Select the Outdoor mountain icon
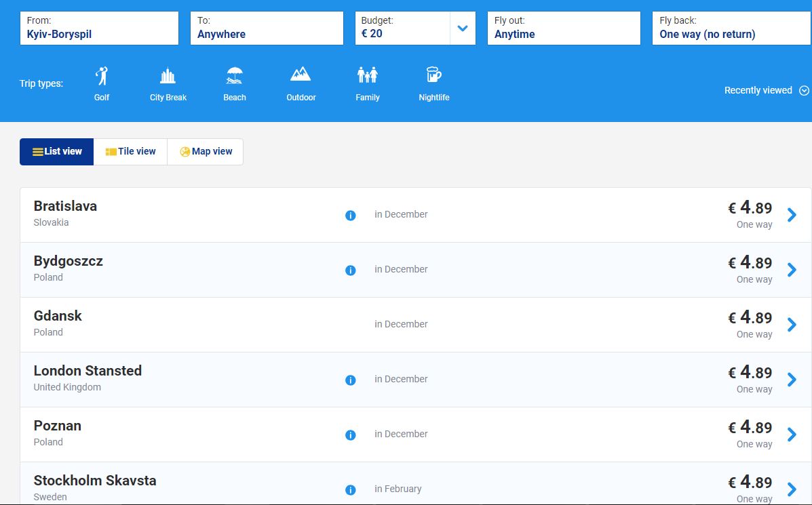The width and height of the screenshot is (812, 505). 301,74
